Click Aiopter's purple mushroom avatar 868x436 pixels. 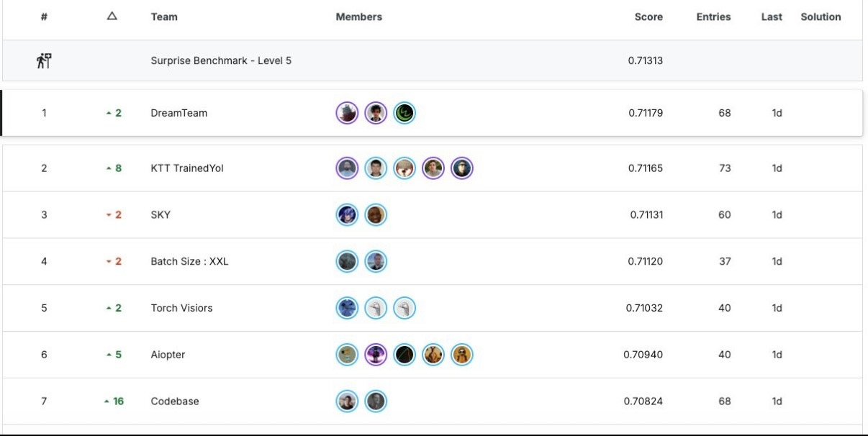click(x=376, y=355)
